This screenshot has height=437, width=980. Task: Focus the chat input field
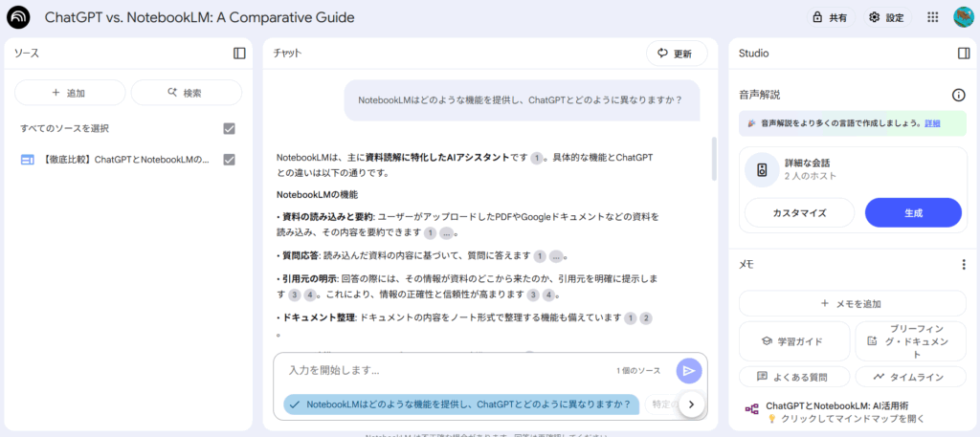447,370
